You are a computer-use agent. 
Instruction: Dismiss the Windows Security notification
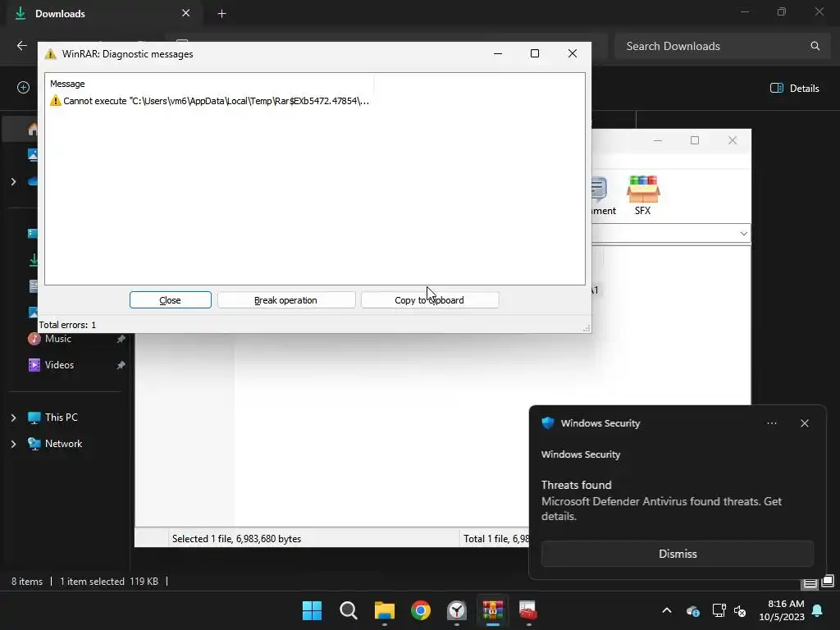(677, 554)
